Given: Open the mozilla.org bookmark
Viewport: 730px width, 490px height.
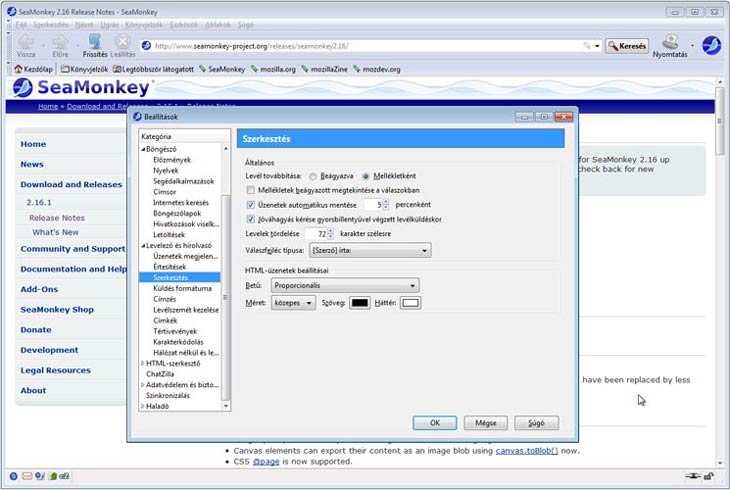Looking at the screenshot, I should (273, 69).
